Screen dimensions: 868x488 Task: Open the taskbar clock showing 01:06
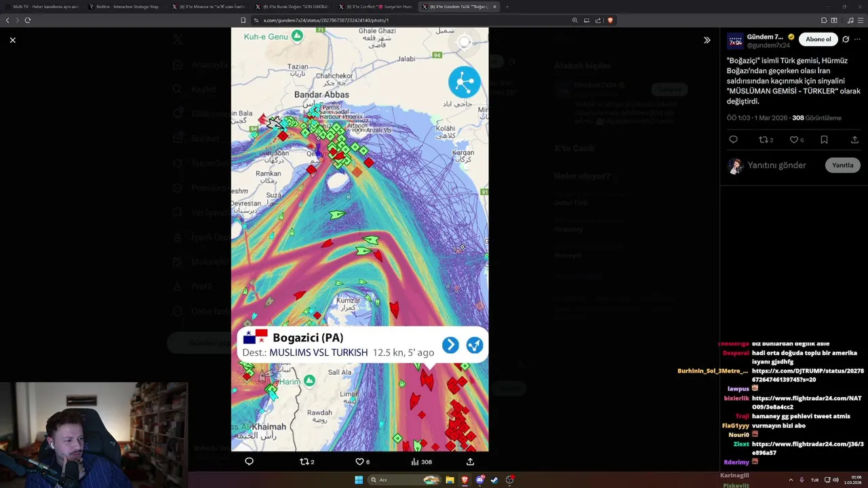[852, 480]
